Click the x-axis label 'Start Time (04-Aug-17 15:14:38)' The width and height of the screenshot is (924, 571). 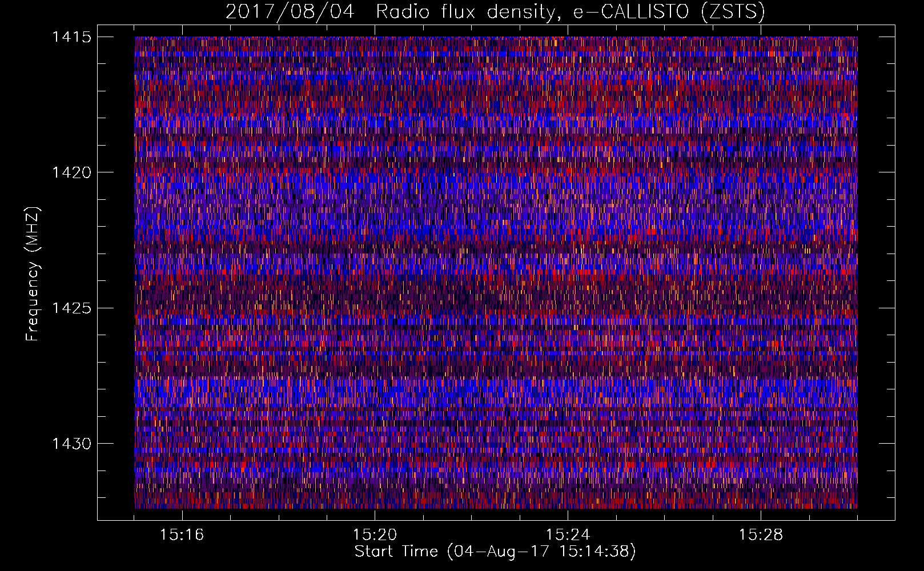click(x=495, y=552)
